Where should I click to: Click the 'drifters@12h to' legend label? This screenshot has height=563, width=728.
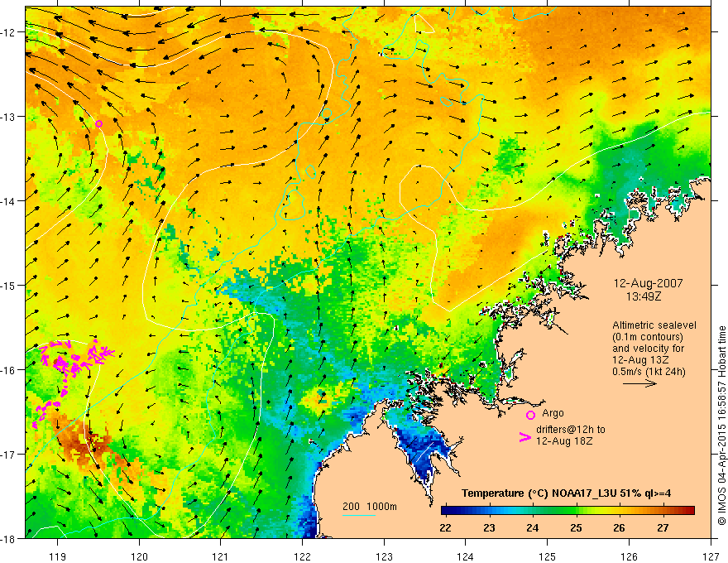[571, 430]
